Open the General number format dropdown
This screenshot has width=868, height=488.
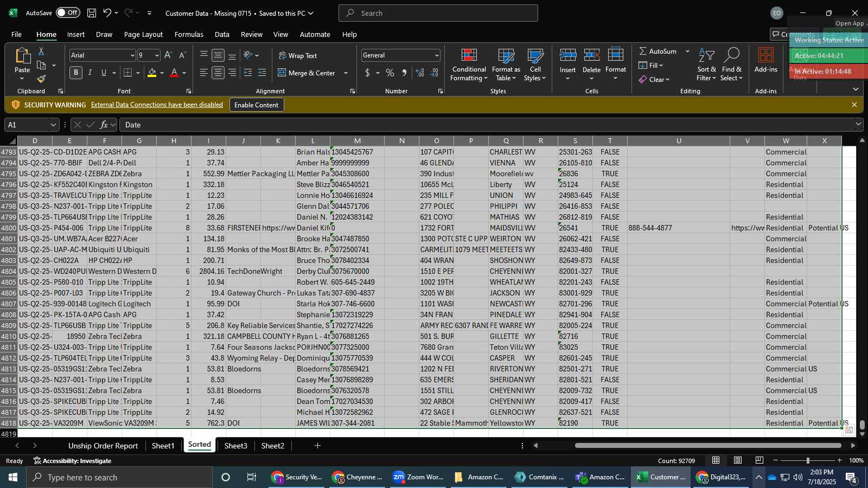pos(436,55)
